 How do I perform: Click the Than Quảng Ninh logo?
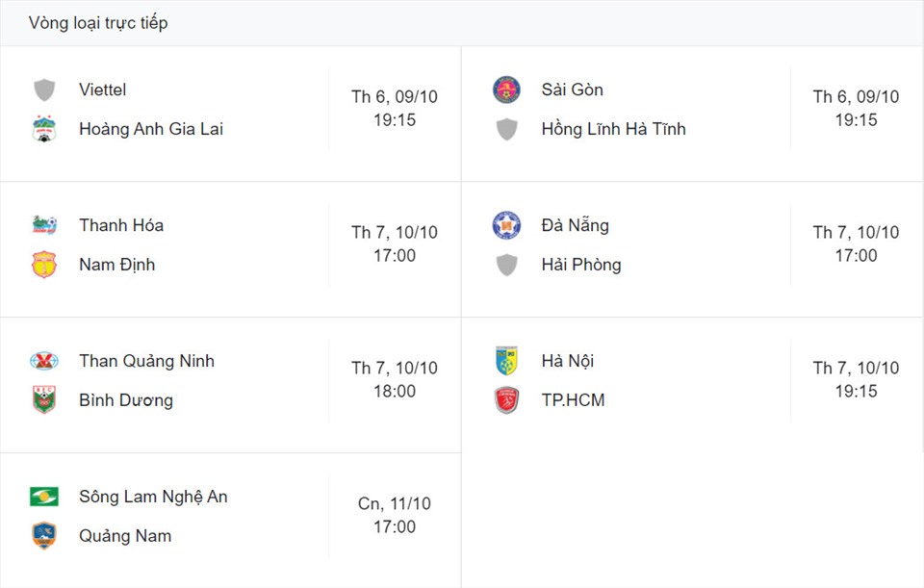[x=44, y=361]
